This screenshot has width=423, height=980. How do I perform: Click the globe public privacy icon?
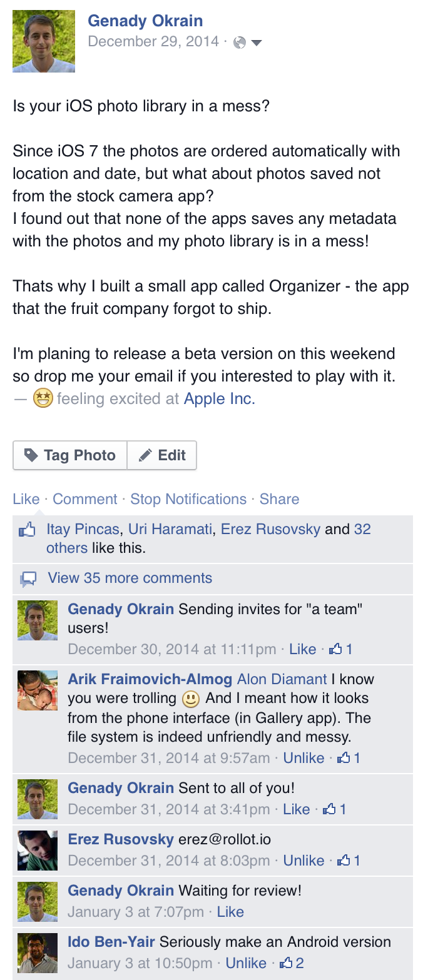tap(239, 43)
